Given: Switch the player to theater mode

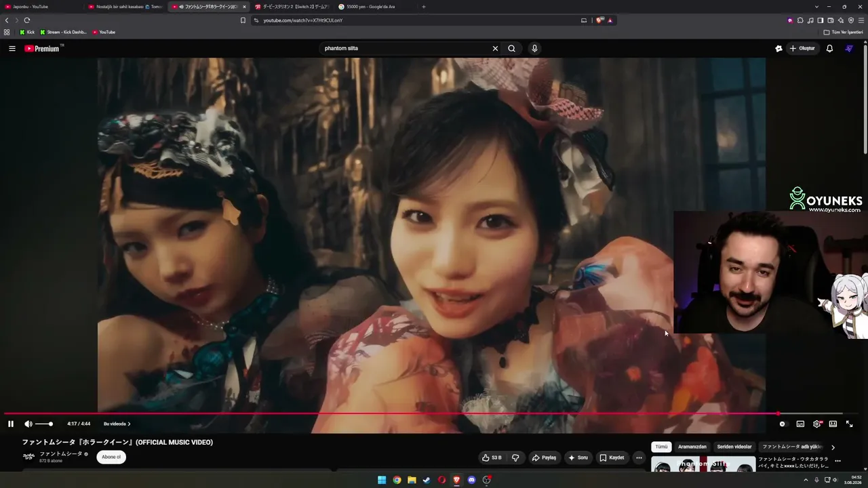Looking at the screenshot, I should pos(833,424).
